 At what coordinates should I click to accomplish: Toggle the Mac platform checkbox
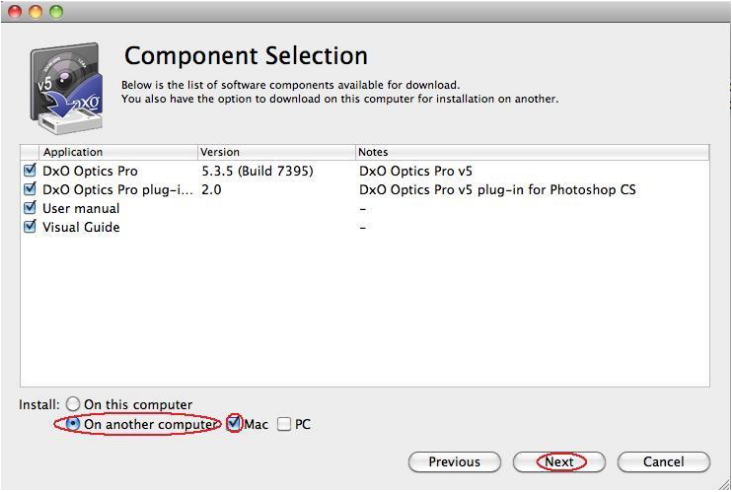click(234, 424)
